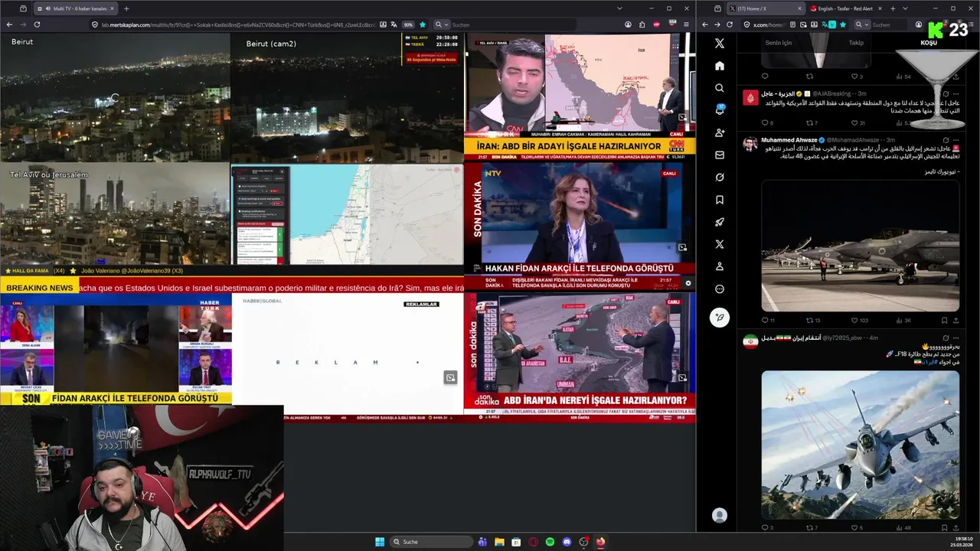The image size is (980, 551).
Task: Open picture-in-picture on CNN Türk feed
Action: tap(682, 117)
